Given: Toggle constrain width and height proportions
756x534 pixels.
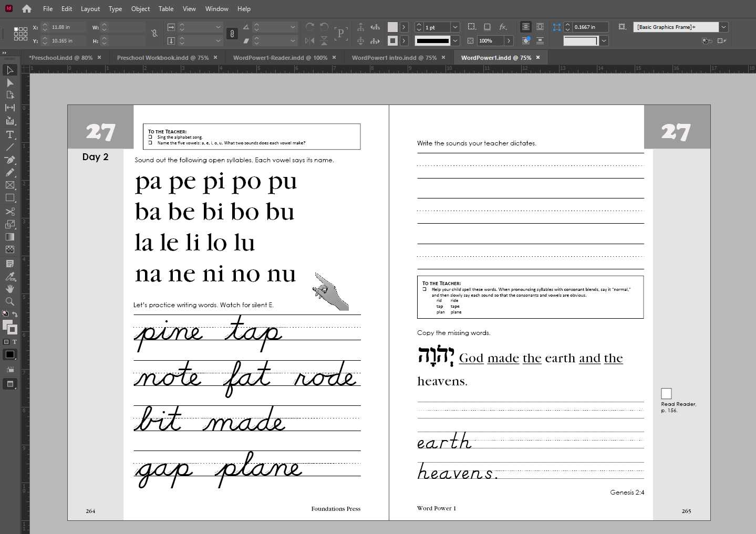Looking at the screenshot, I should (x=154, y=34).
